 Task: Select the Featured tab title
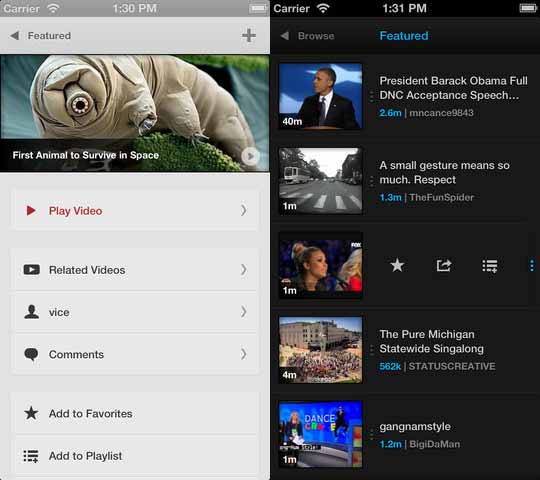(x=404, y=36)
